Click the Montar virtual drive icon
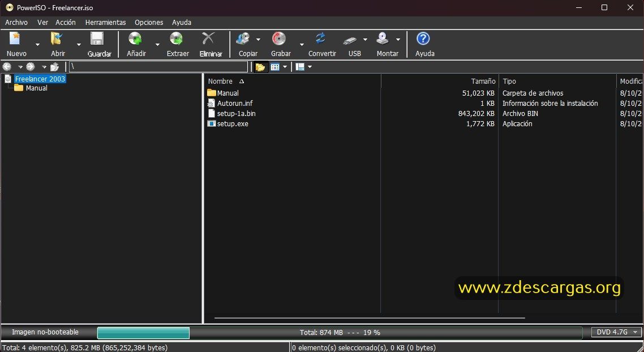Screen dimensions: 644x352 pyautogui.click(x=383, y=39)
